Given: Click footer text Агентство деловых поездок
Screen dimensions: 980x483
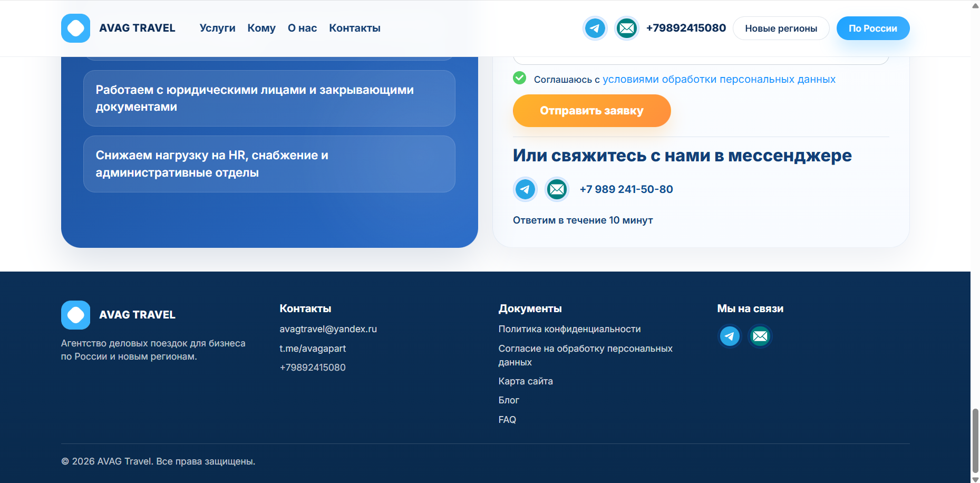Looking at the screenshot, I should pyautogui.click(x=153, y=350).
